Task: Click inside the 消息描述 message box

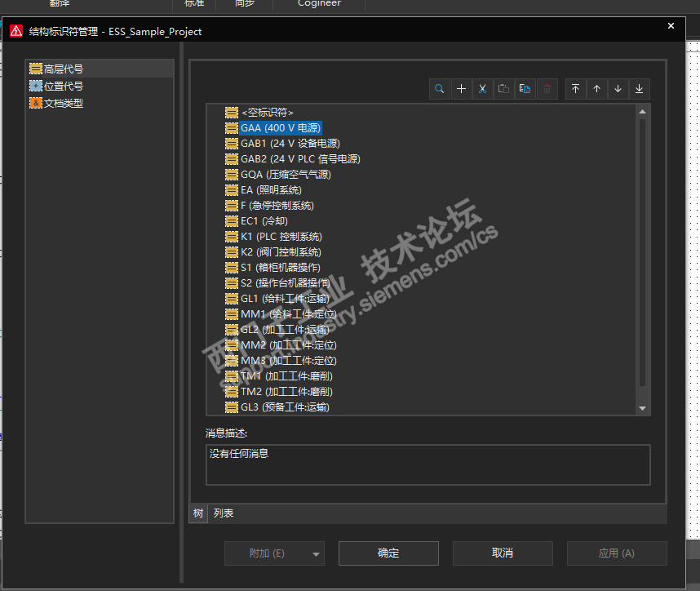Action: point(428,464)
